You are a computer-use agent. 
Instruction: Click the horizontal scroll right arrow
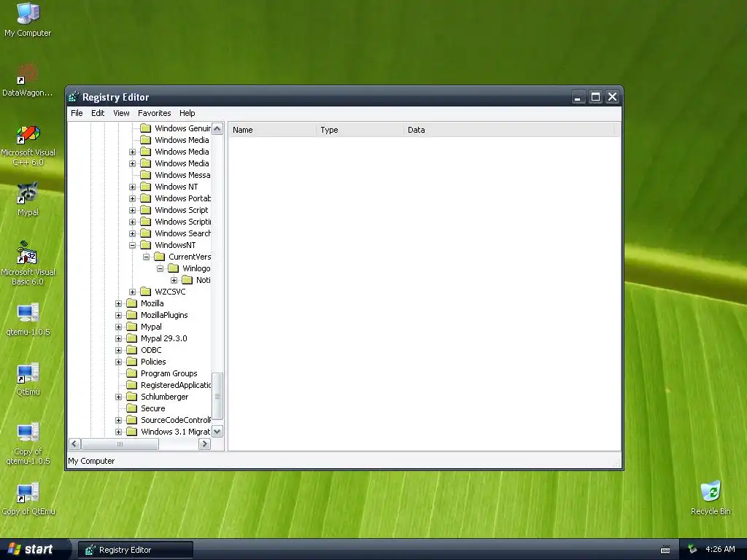pos(204,444)
